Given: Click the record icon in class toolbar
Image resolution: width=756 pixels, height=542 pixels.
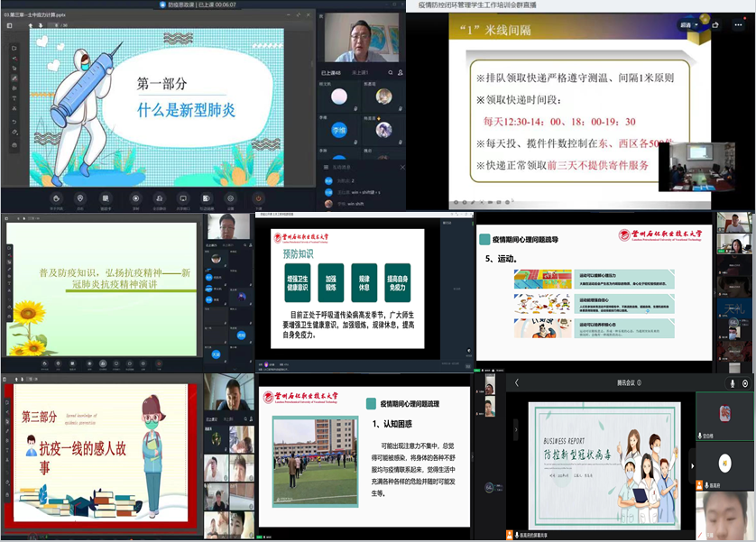Looking at the screenshot, I should [x=135, y=198].
